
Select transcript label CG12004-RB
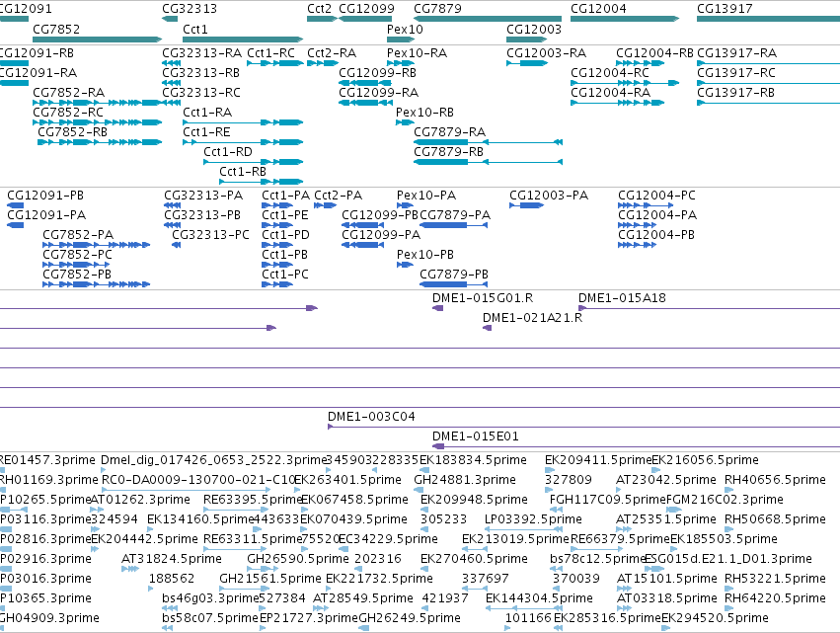[x=654, y=53]
